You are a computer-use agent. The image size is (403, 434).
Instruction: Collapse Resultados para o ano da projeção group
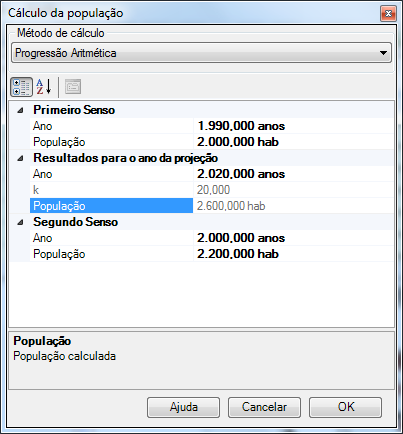pos(21,158)
